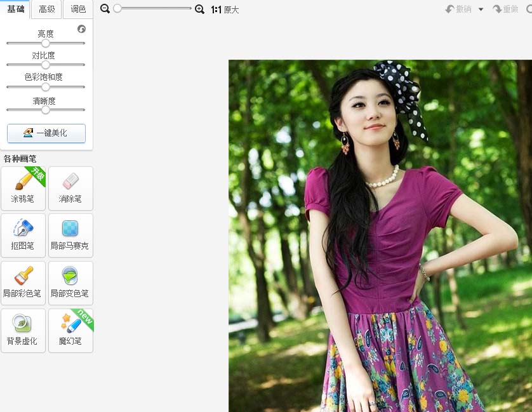Viewport: 532px width, 412px height.
Task: Click the 色彩饱和度 saturation slider handle
Action: click(x=46, y=87)
